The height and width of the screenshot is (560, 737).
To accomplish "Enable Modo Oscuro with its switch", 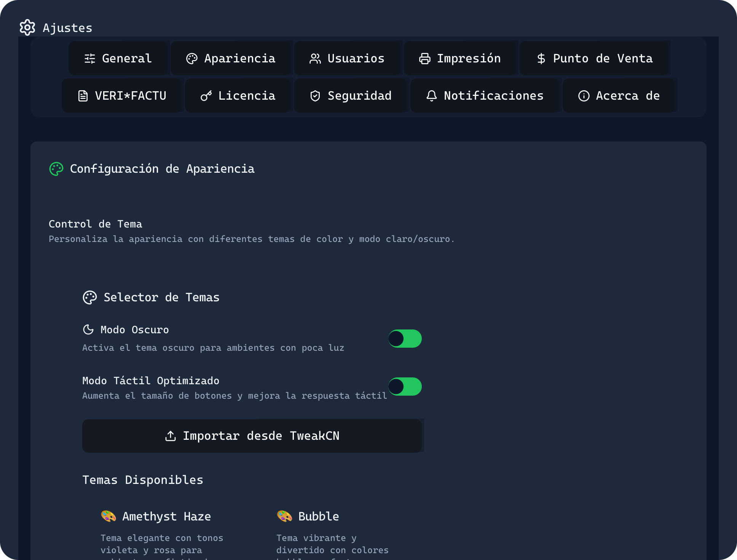I will (x=405, y=339).
